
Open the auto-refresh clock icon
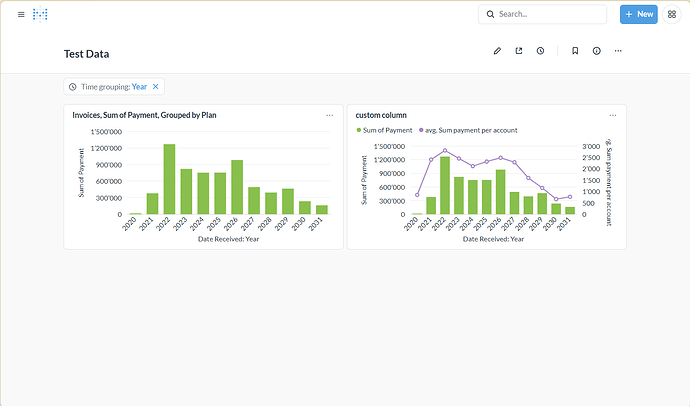tap(540, 51)
